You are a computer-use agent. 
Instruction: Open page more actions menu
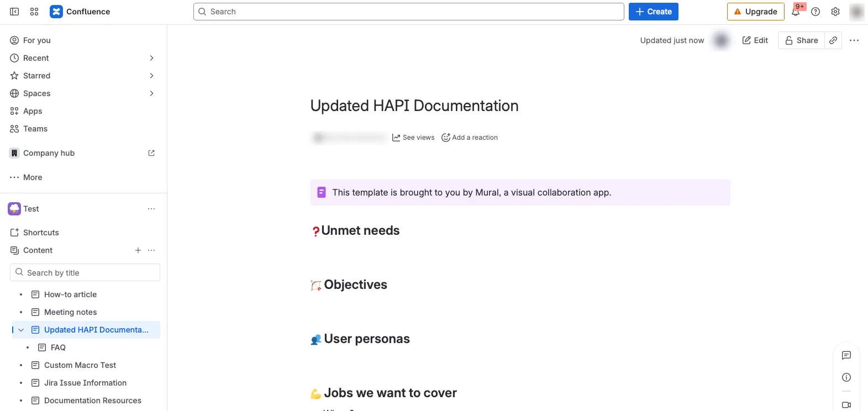tap(854, 40)
